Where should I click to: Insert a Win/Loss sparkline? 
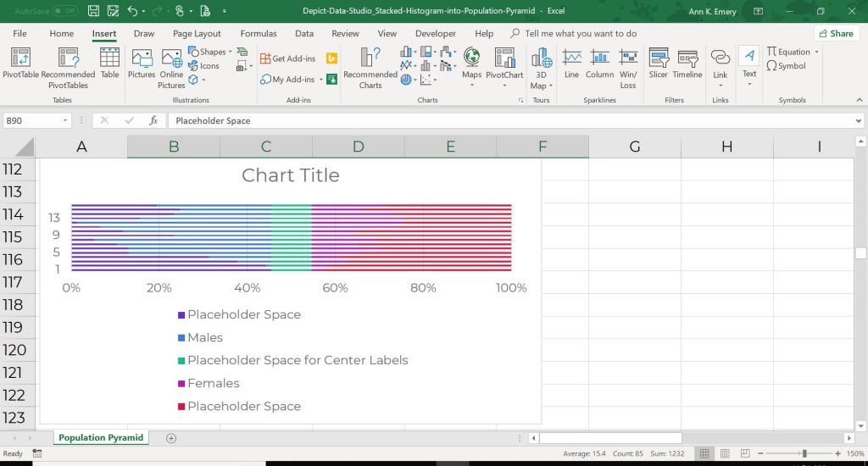tap(628, 68)
